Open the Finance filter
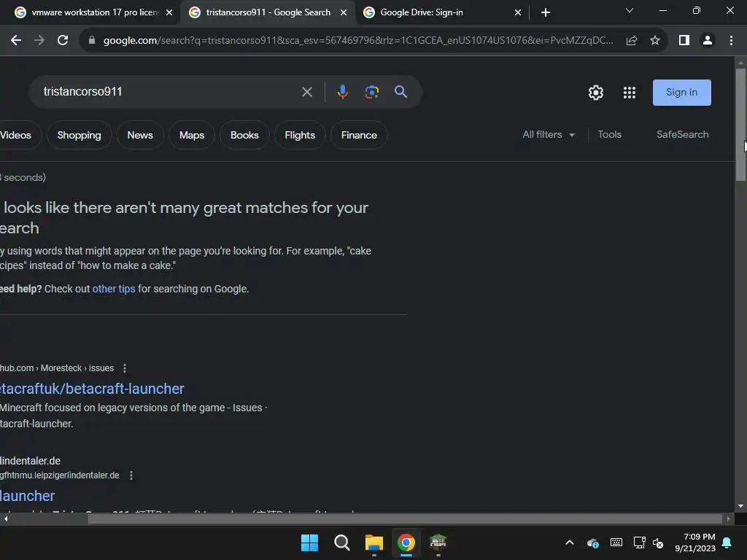This screenshot has width=747, height=560. [359, 135]
